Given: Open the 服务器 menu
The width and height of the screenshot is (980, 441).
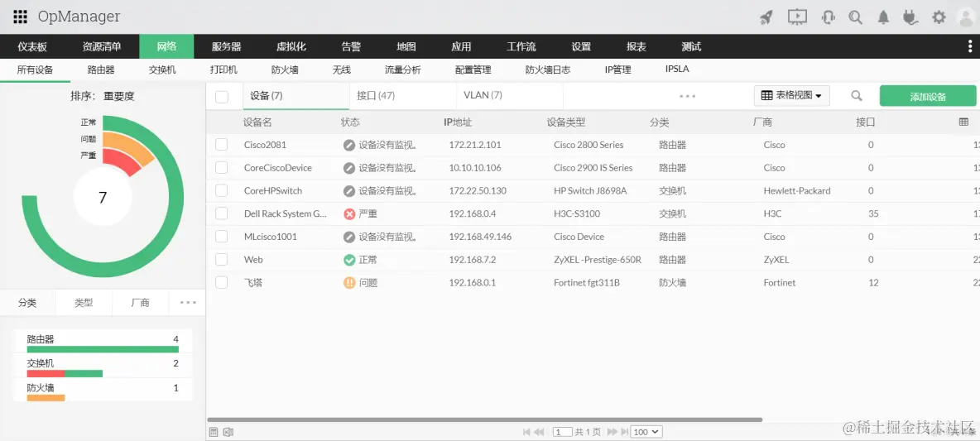Looking at the screenshot, I should click(226, 47).
